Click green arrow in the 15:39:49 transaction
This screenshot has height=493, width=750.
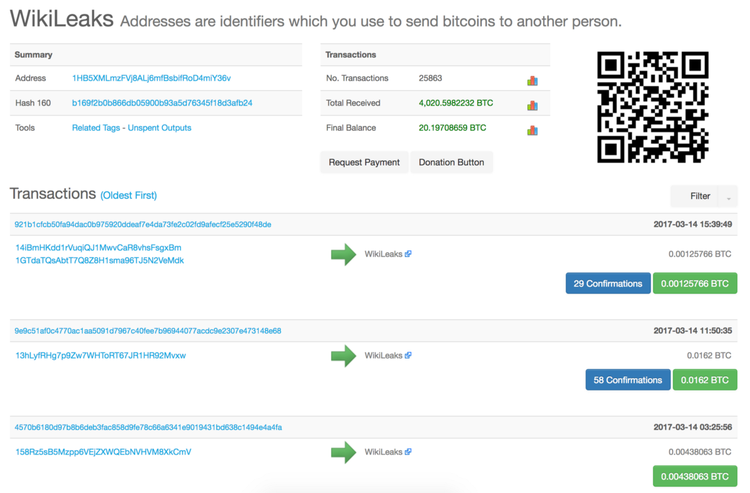click(x=343, y=255)
